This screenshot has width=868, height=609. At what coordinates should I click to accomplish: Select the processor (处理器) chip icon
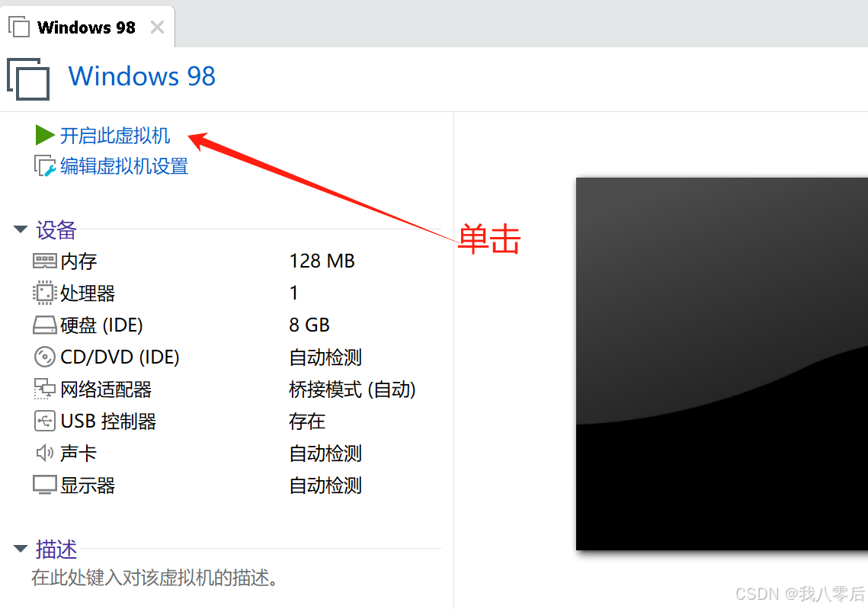(44, 293)
